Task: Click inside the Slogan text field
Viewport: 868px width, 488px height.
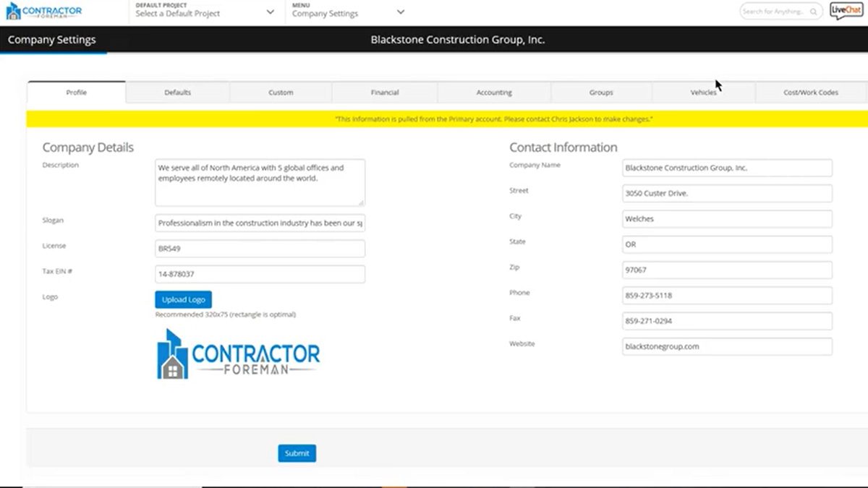Action: (260, 223)
